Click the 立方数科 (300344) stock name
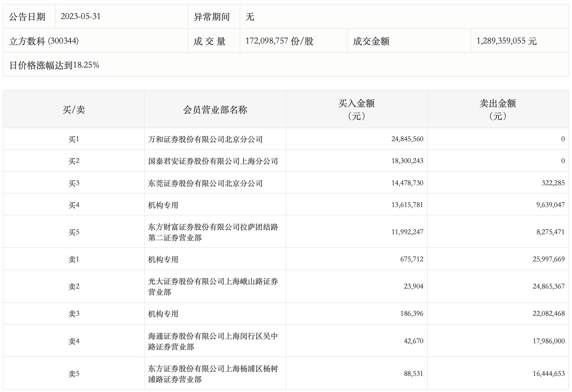 [x=44, y=41]
